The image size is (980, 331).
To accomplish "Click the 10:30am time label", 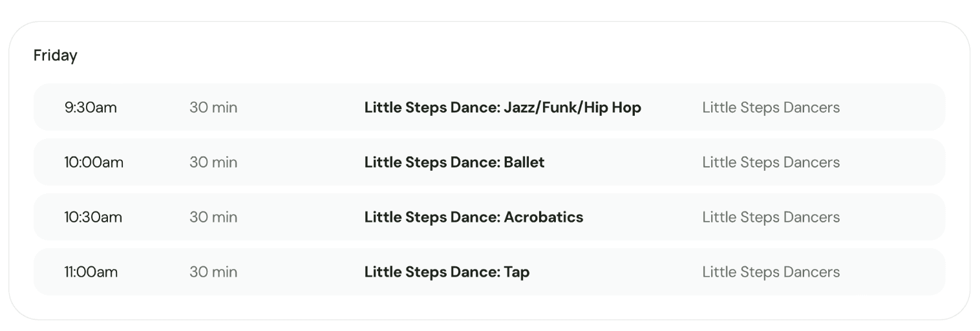I will click(93, 217).
